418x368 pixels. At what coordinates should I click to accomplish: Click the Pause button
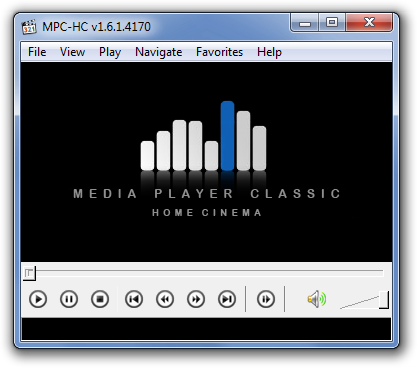pos(69,299)
